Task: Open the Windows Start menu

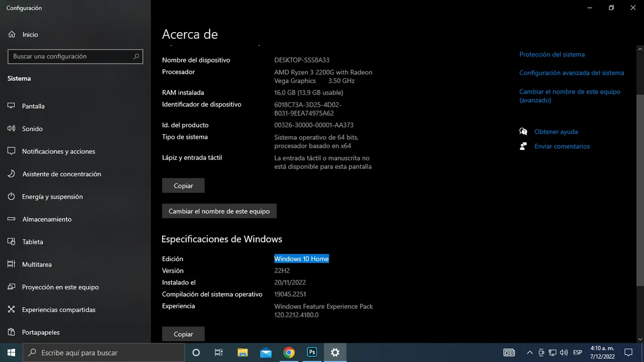Action: pyautogui.click(x=11, y=352)
